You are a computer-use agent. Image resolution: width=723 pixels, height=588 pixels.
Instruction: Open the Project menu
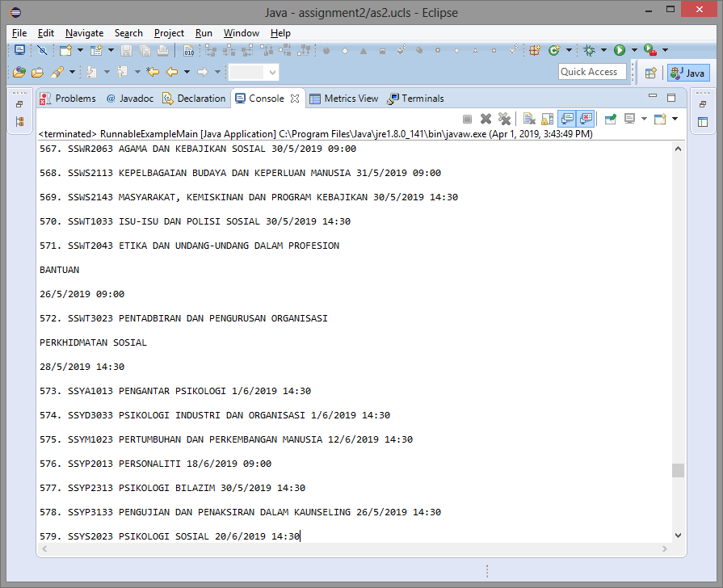click(x=169, y=33)
